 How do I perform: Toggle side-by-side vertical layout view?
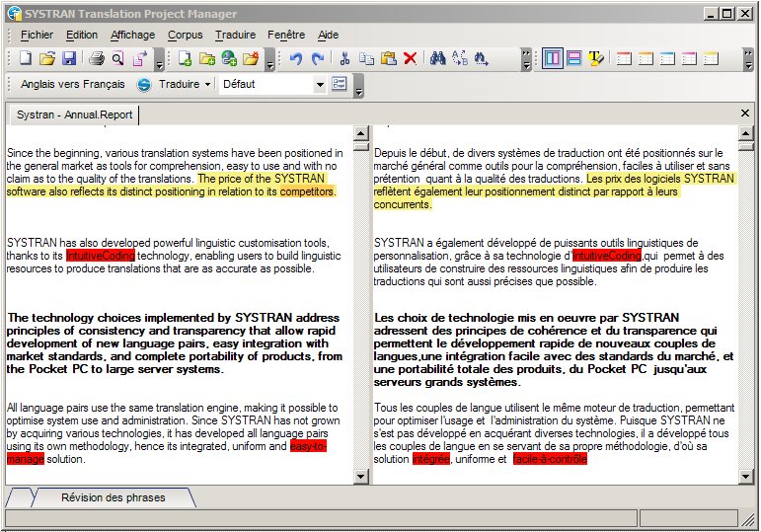(553, 59)
